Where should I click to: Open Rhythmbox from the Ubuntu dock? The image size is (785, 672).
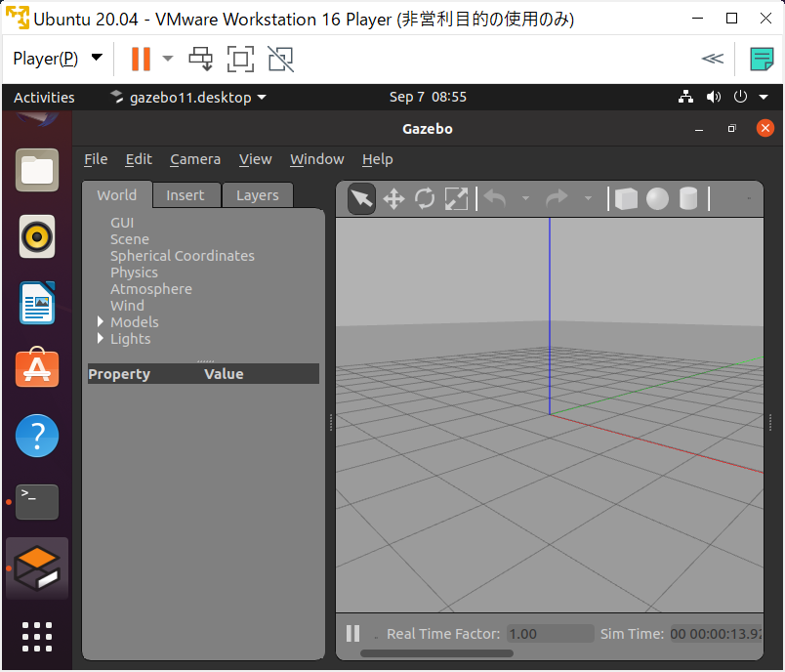point(37,236)
